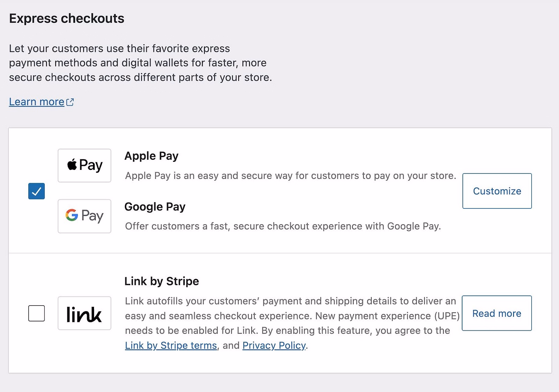
Task: Click the external-link icon beside Learn more
Action: point(70,102)
